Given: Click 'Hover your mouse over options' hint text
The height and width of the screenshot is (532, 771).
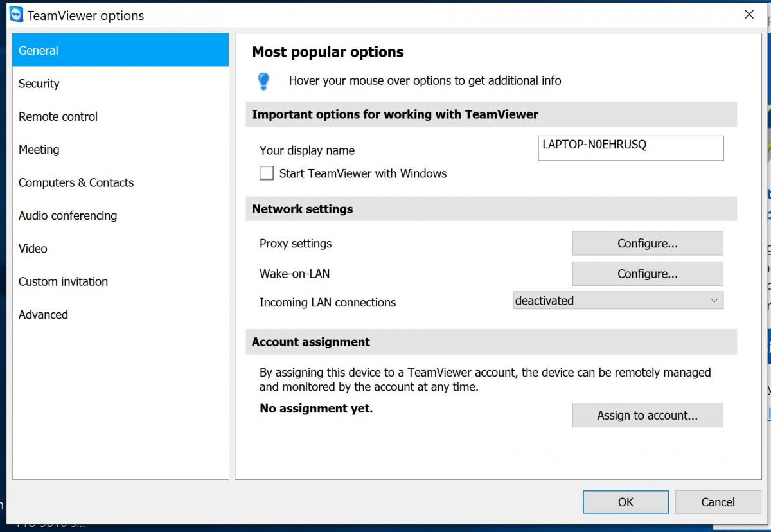Looking at the screenshot, I should tap(425, 81).
